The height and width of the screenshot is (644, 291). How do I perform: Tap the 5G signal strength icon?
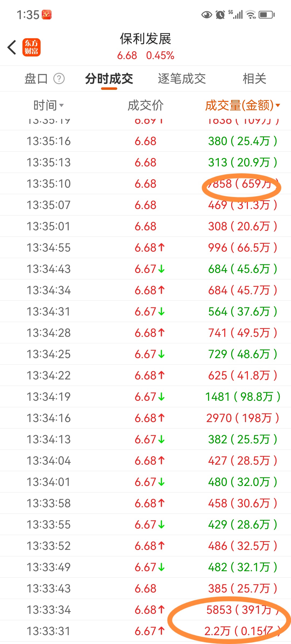(x=235, y=15)
